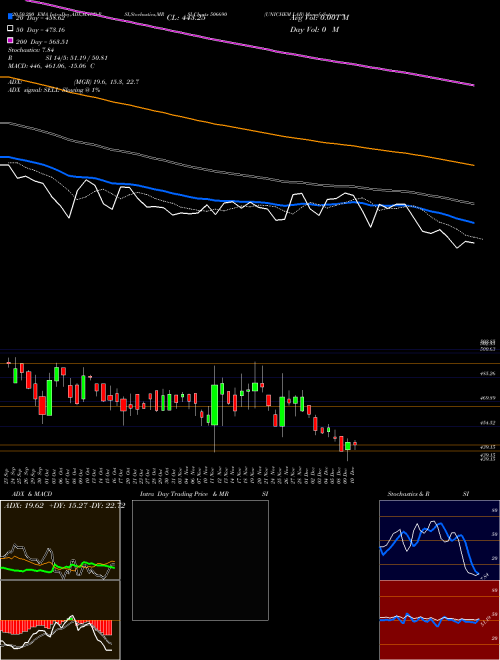Click the 454.32 price axis label
Viewport: 500px width, 660px height.
(x=489, y=422)
